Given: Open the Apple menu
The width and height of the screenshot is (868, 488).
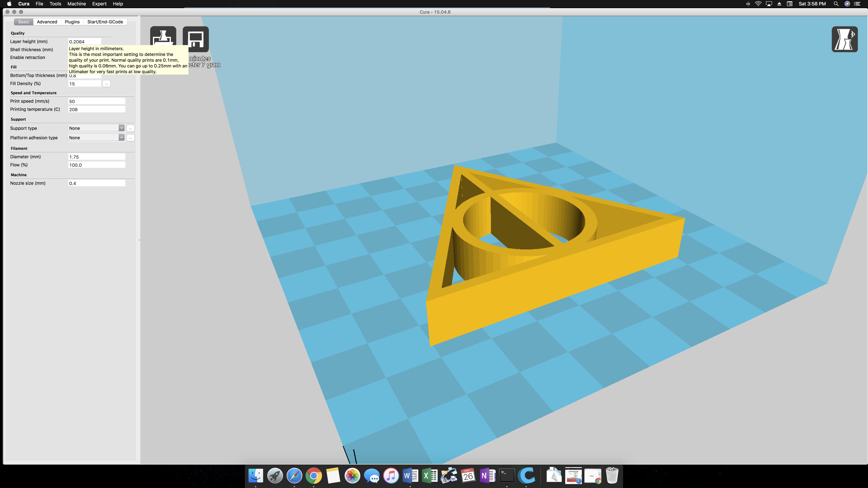Looking at the screenshot, I should [x=9, y=4].
